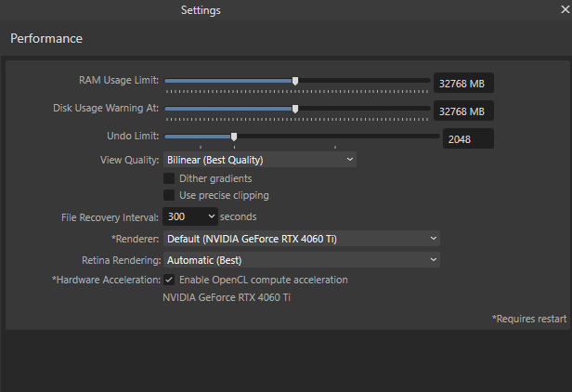Select the RAM Usage Limit value field
Screen dimensions: 572x392
(x=463, y=83)
